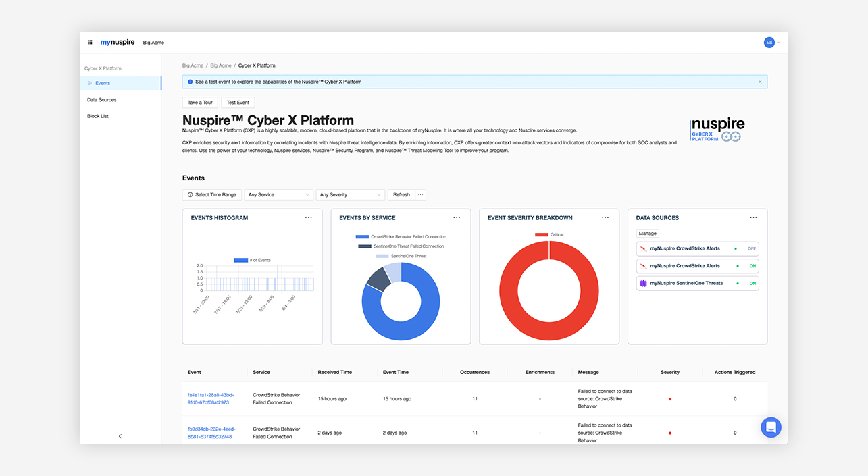
Task: Open the Any Severity dropdown
Action: (x=350, y=194)
